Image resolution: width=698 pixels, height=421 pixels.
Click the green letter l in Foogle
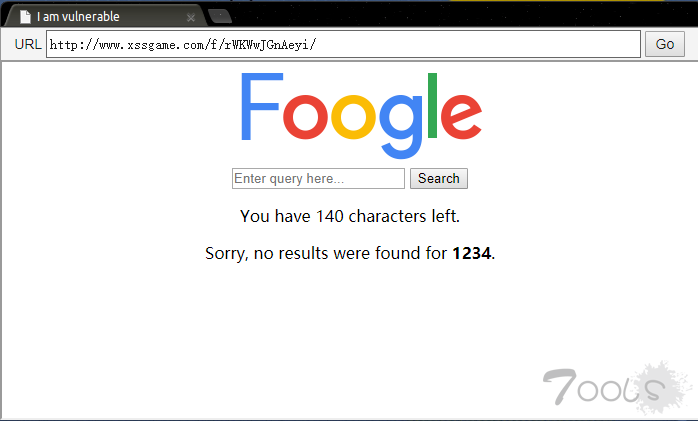(432, 105)
